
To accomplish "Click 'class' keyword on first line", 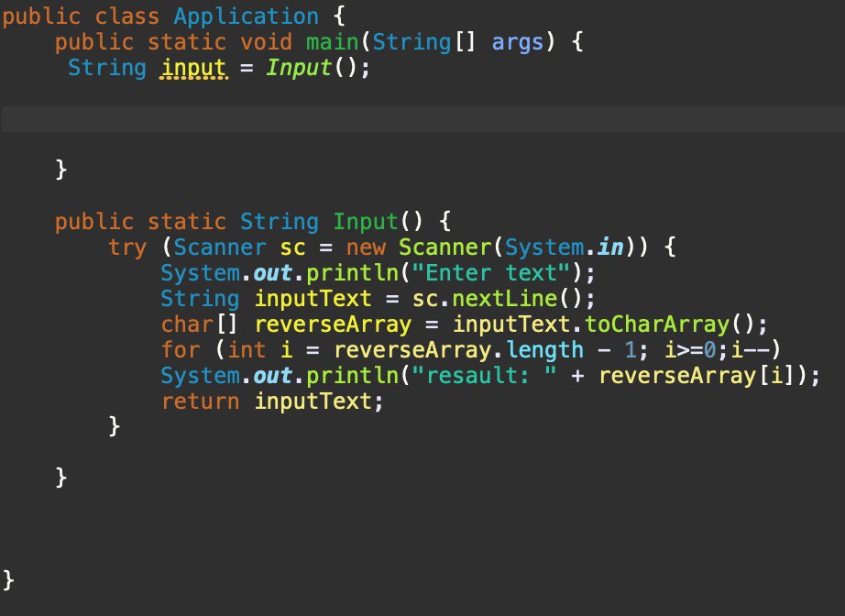I will click(x=126, y=16).
